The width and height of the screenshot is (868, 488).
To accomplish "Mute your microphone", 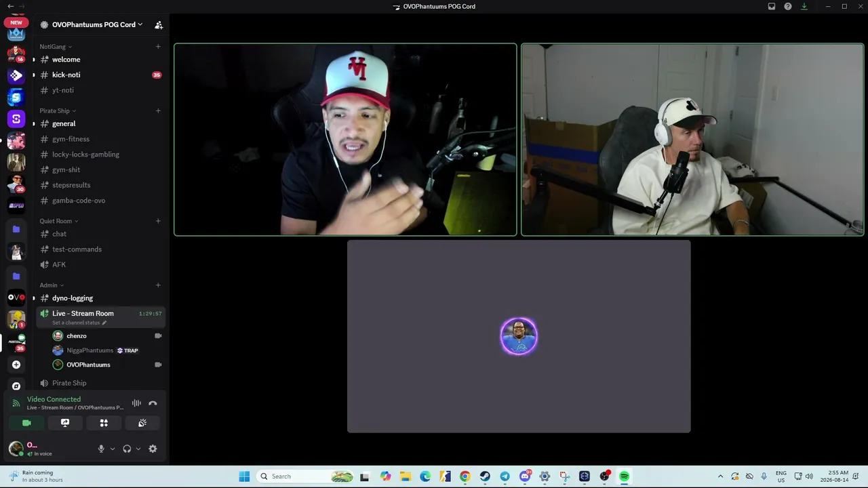I will click(x=101, y=449).
